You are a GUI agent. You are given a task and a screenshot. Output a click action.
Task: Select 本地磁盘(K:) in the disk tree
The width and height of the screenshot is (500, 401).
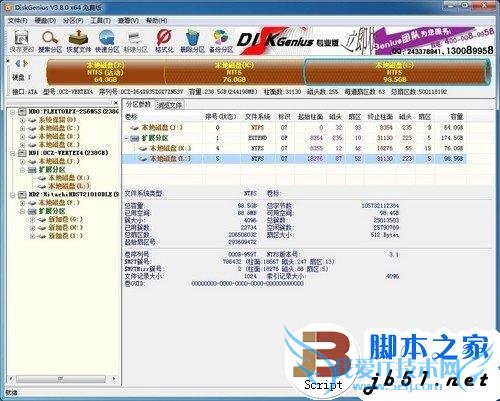click(69, 178)
